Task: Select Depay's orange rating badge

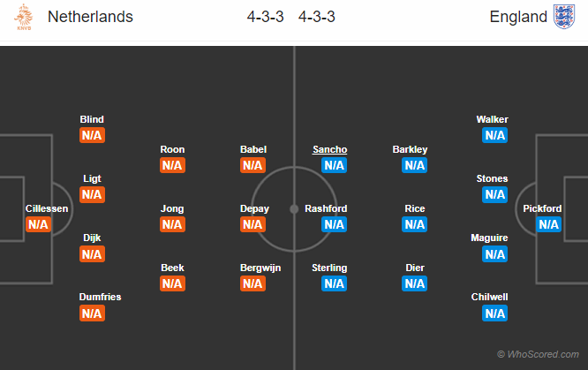Action: tap(253, 224)
